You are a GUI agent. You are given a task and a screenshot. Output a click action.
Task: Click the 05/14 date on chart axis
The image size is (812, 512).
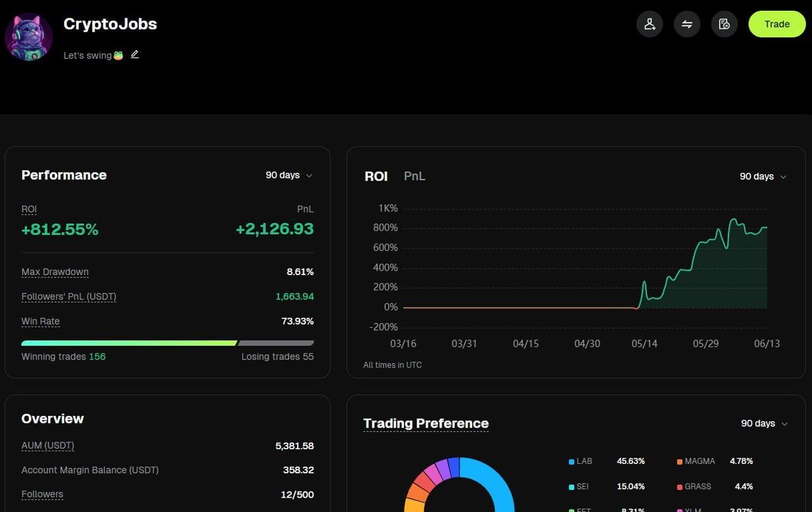click(644, 344)
